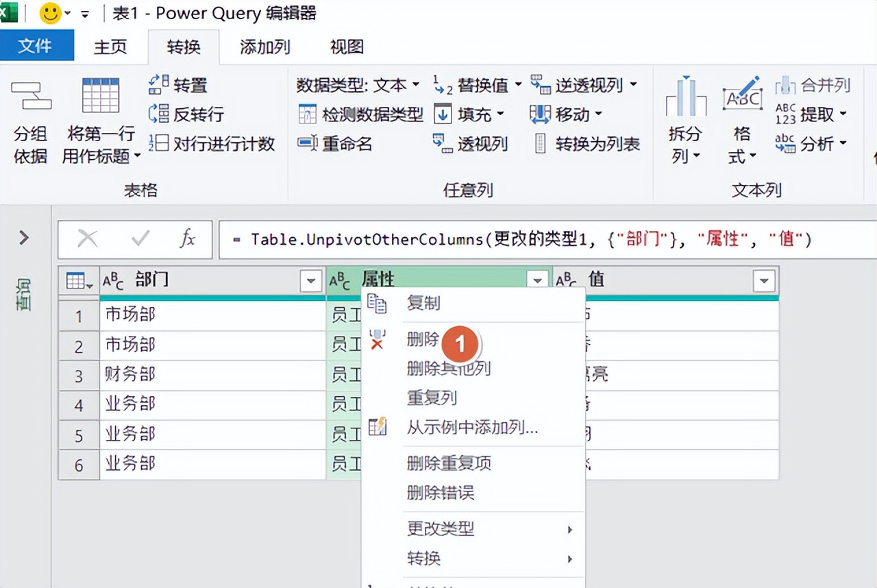This screenshot has width=877, height=588.
Task: Click the ABC type icon of 部门 column
Action: click(x=113, y=280)
